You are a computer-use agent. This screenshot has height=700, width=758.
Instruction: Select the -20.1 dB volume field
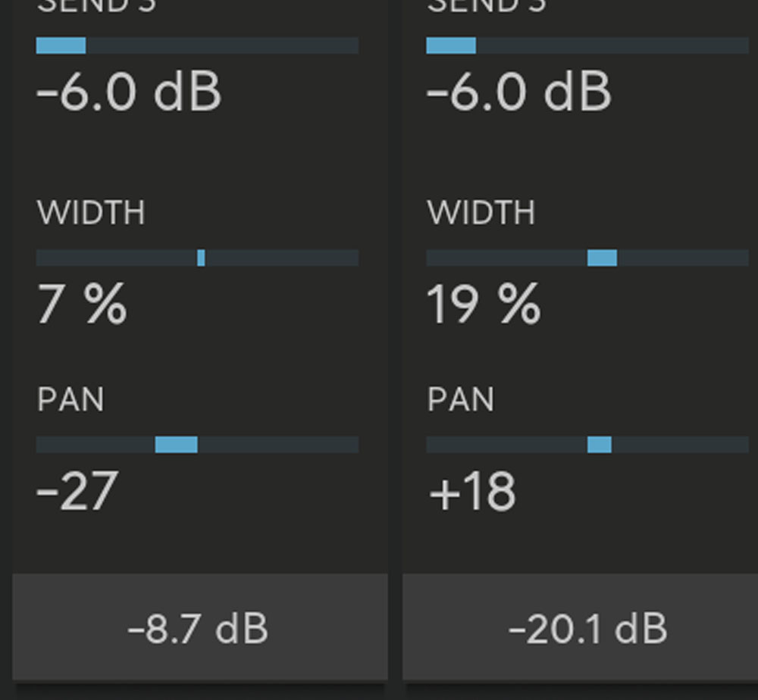click(x=587, y=628)
